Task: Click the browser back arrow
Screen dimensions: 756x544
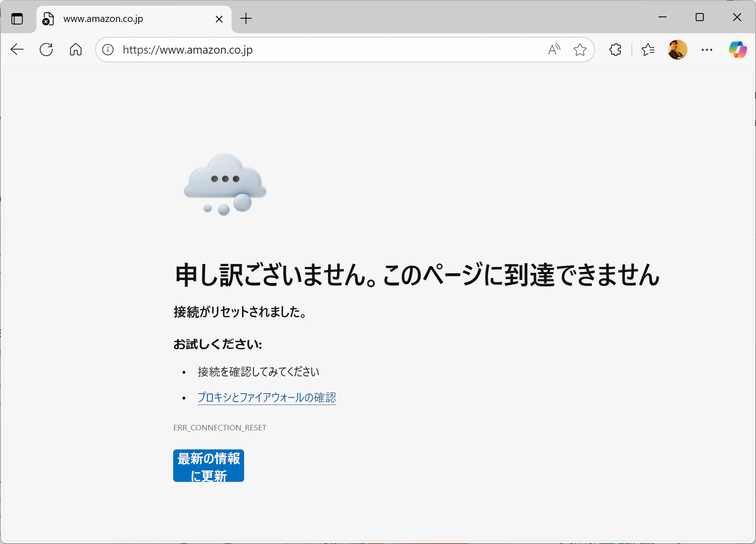Action: coord(17,49)
